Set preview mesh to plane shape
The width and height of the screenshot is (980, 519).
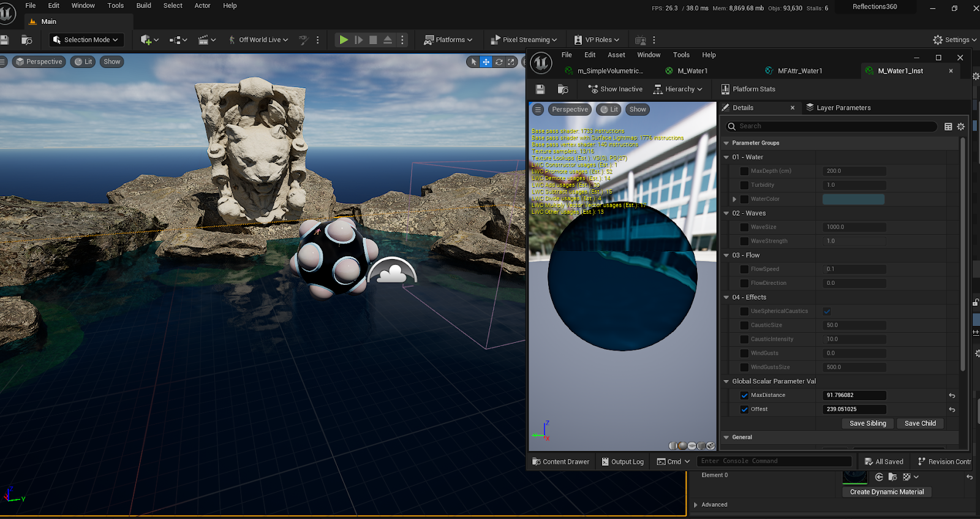(692, 446)
